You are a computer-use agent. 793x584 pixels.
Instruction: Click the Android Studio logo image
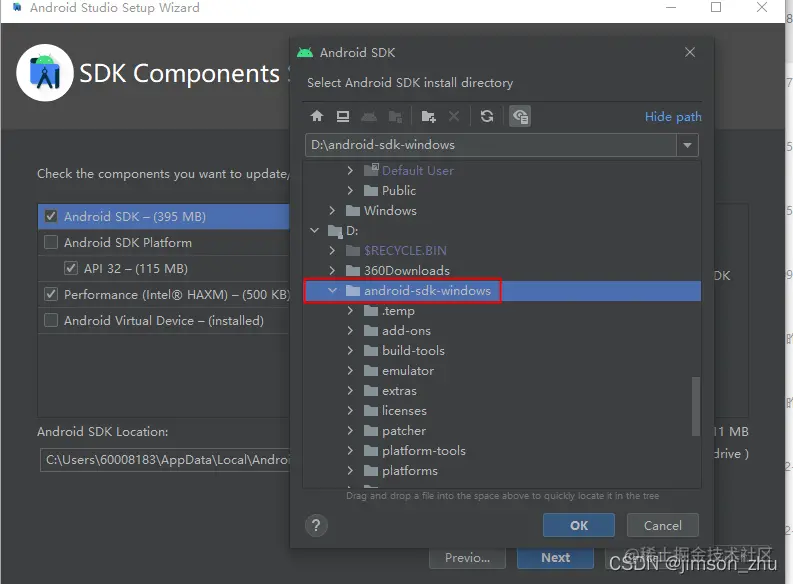(45, 73)
